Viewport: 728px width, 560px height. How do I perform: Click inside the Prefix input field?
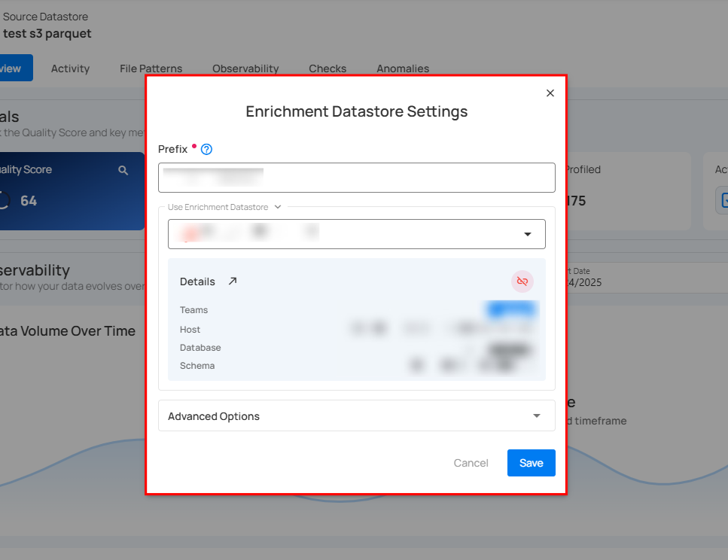pos(356,178)
